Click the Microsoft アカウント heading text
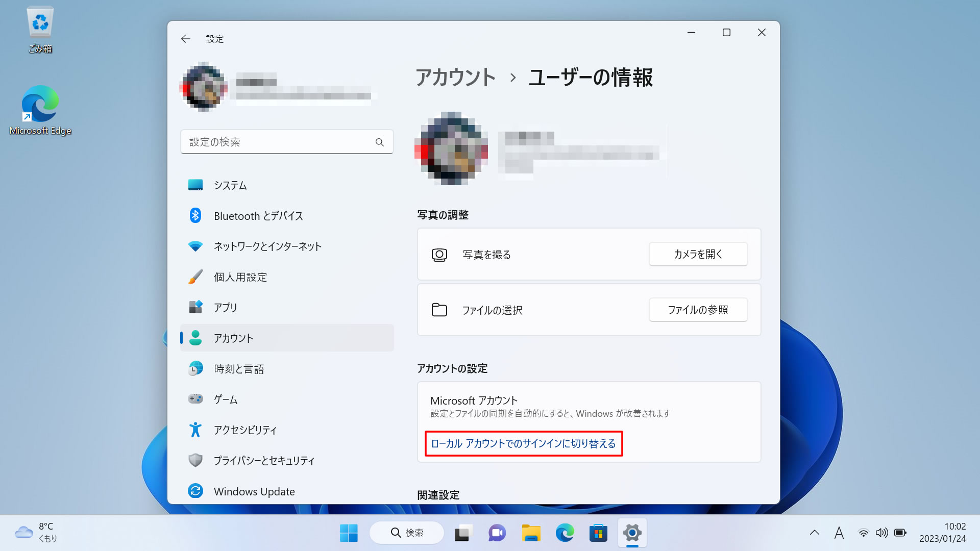 [x=474, y=400]
